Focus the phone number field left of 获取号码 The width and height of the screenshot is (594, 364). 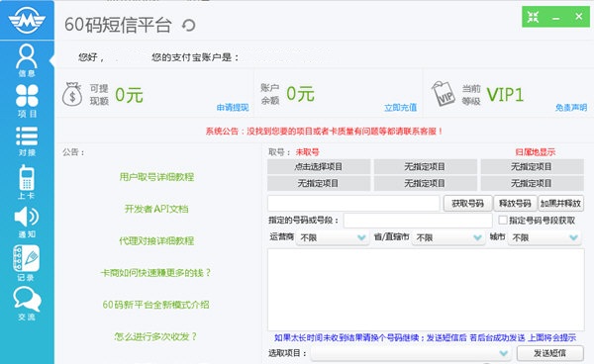[353, 203]
